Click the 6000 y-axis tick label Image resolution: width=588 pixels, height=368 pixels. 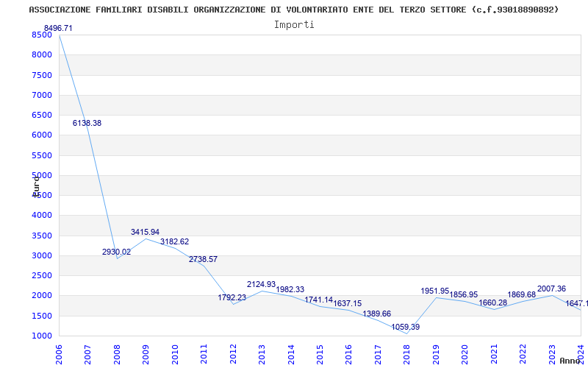(x=42, y=135)
